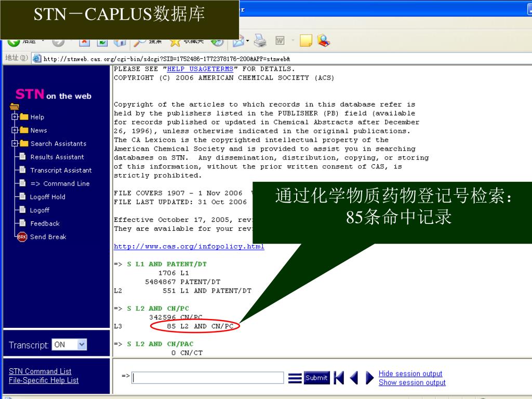Click the 'S L1 AND PATENT/DT' command text
532x399 pixels.
[167, 264]
